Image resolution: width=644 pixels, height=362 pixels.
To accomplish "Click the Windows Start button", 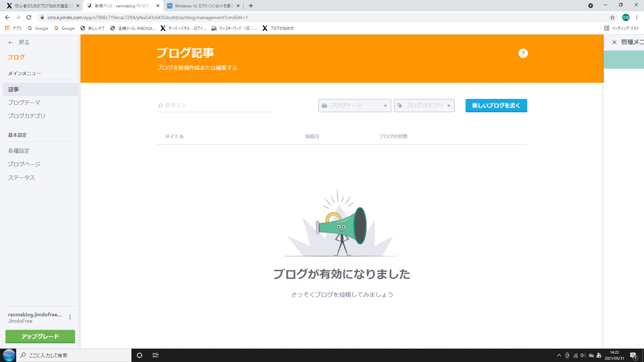I will pos(9,355).
